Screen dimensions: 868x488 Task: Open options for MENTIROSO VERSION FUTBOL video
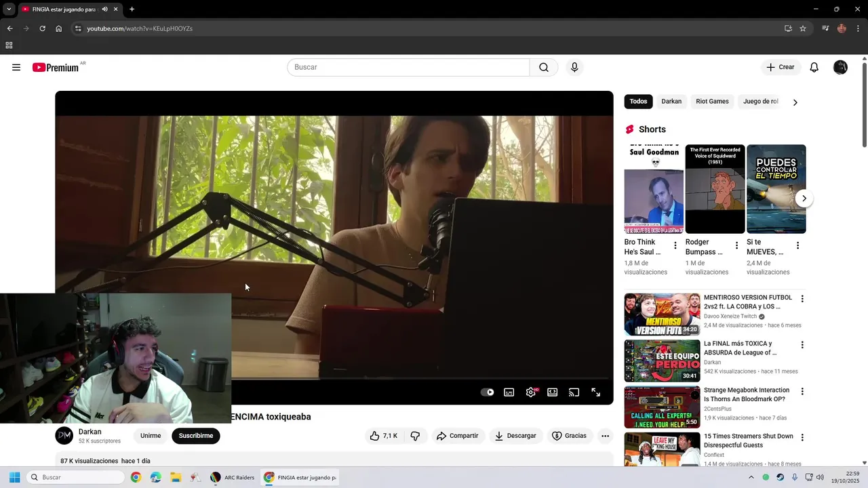click(802, 299)
